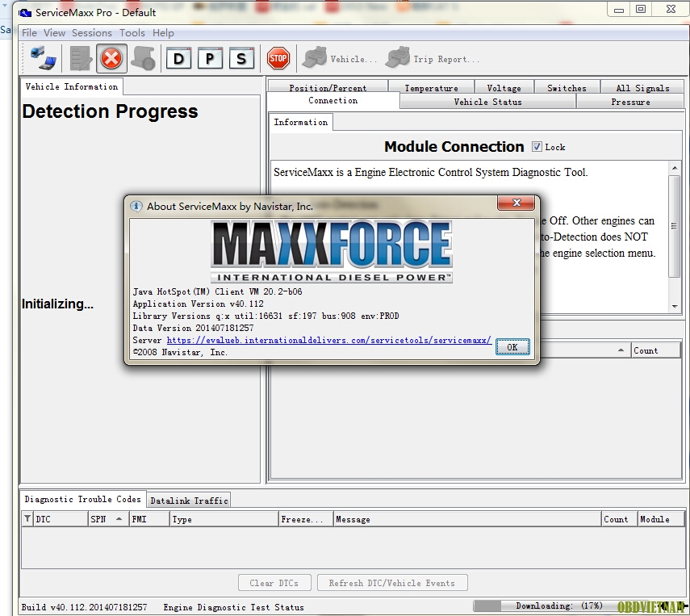Click the Clear DTCs button
Image resolution: width=690 pixels, height=616 pixels.
coord(274,583)
